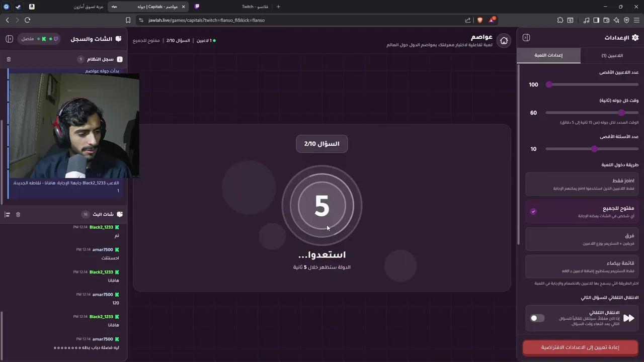Image resolution: width=644 pixels, height=362 pixels.
Task: Switch to the اللاعبين (1) tab
Action: tap(612, 55)
